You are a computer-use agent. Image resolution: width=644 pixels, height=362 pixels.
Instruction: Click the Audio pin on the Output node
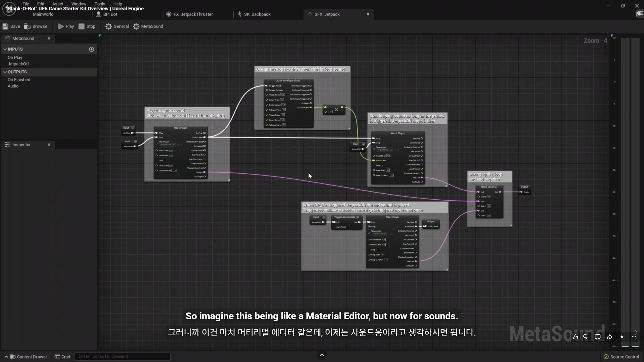point(521,192)
